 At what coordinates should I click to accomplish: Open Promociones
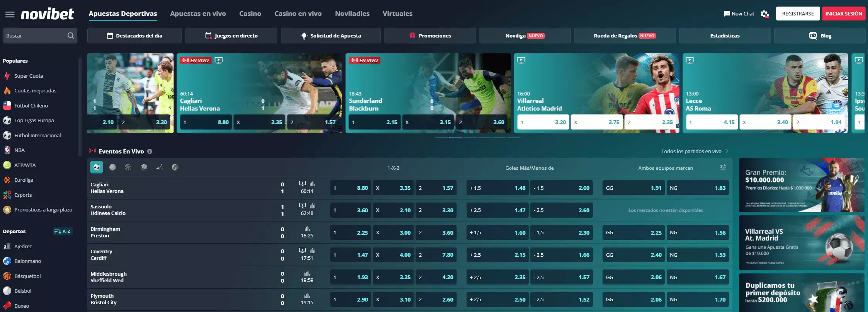point(430,36)
